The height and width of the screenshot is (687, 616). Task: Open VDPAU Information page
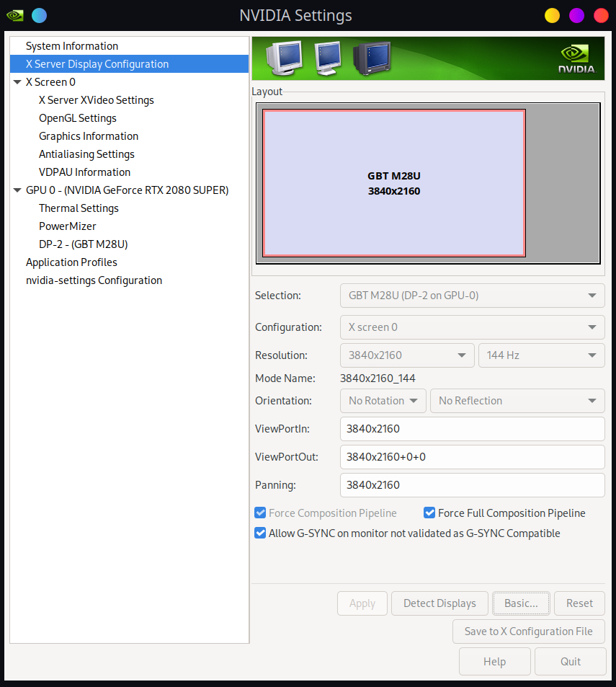(x=129, y=172)
